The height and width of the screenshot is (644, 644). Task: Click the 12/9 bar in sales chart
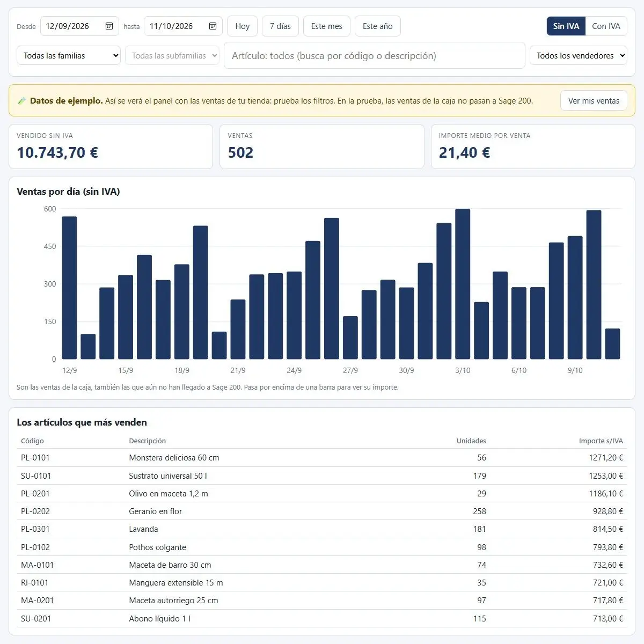(x=70, y=288)
